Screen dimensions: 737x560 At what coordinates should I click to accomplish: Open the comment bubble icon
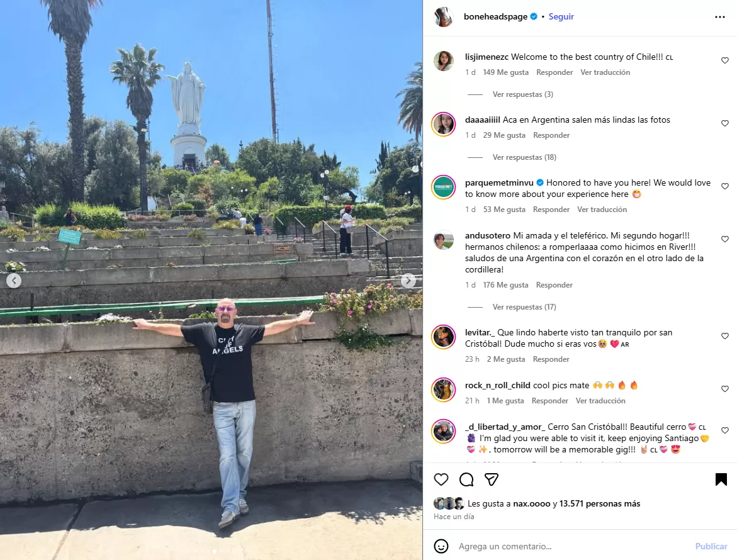pos(466,479)
